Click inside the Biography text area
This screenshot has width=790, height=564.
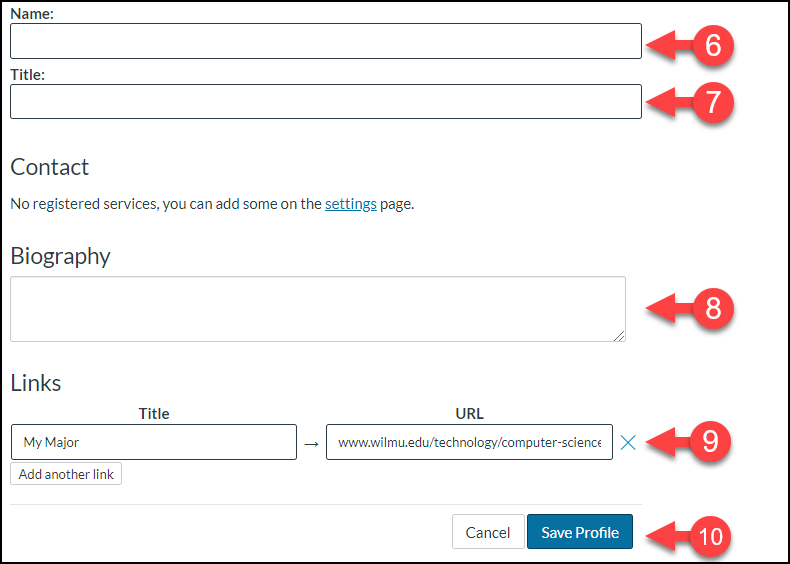click(317, 309)
